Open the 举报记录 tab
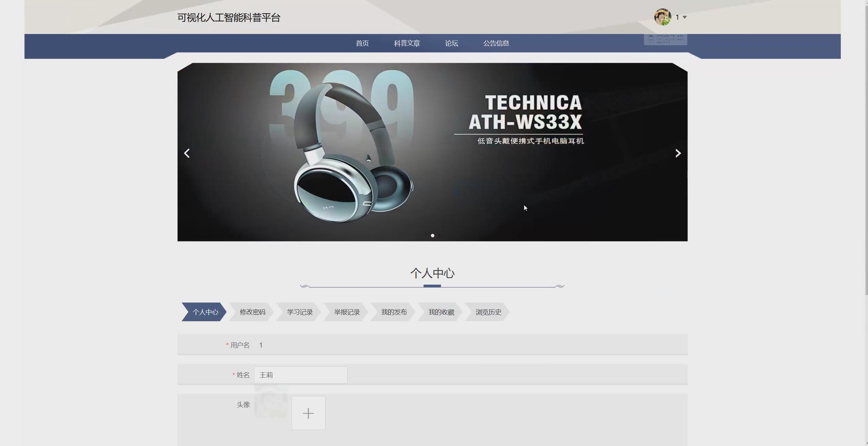This screenshot has height=446, width=868. (347, 312)
